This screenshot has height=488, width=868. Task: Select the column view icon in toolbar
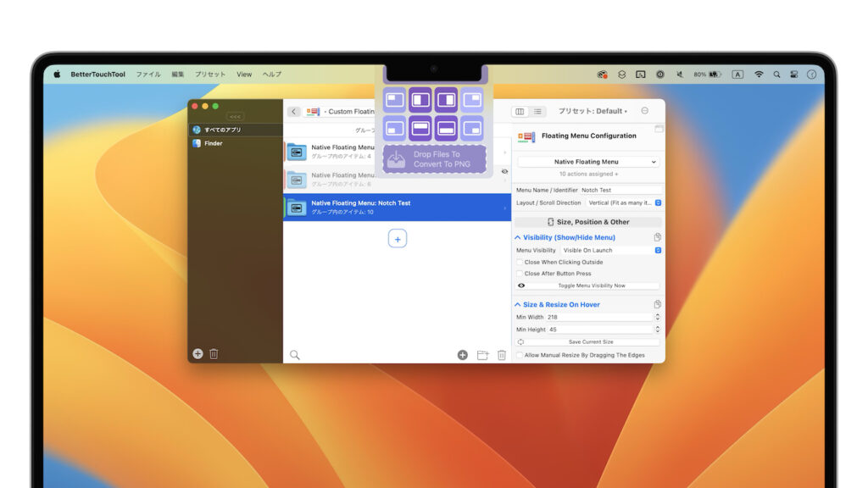520,111
